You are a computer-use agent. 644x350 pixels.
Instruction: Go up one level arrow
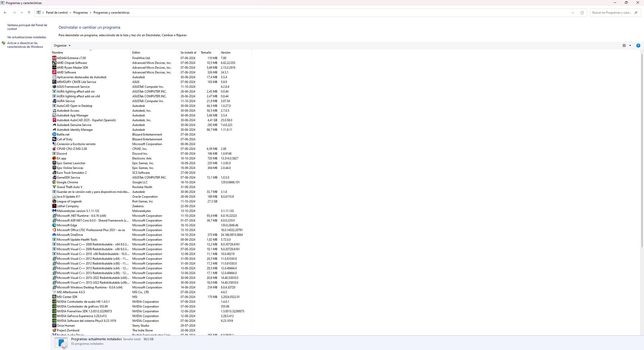click(29, 13)
